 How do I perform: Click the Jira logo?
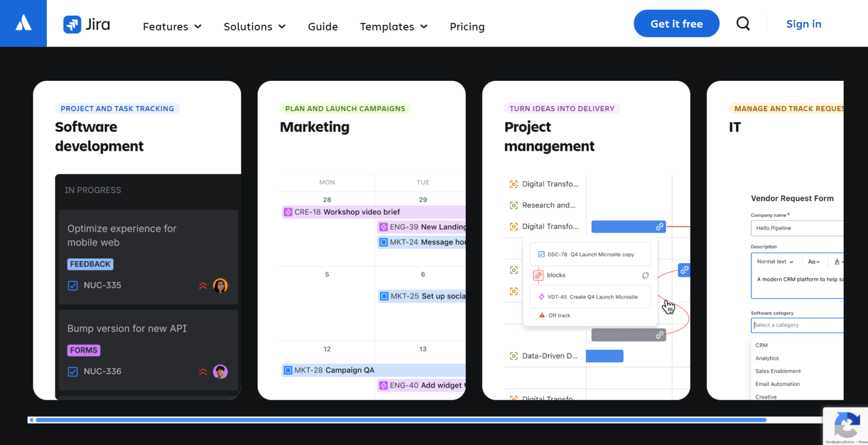[86, 24]
